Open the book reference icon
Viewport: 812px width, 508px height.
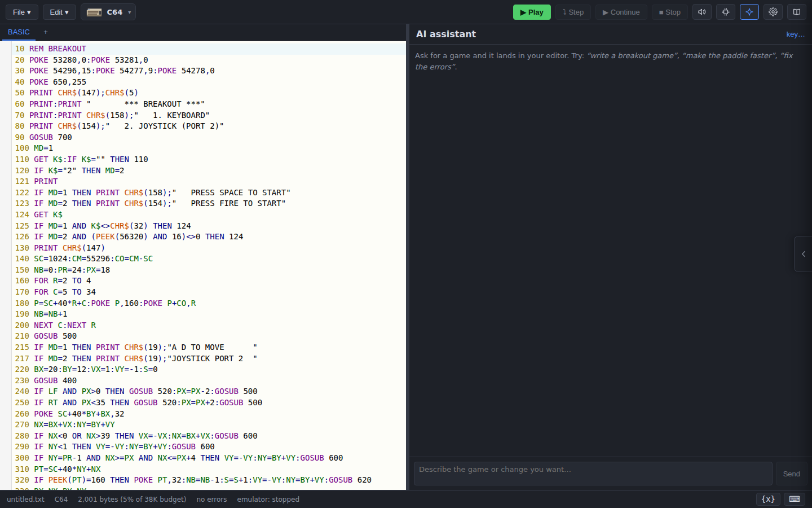(797, 12)
